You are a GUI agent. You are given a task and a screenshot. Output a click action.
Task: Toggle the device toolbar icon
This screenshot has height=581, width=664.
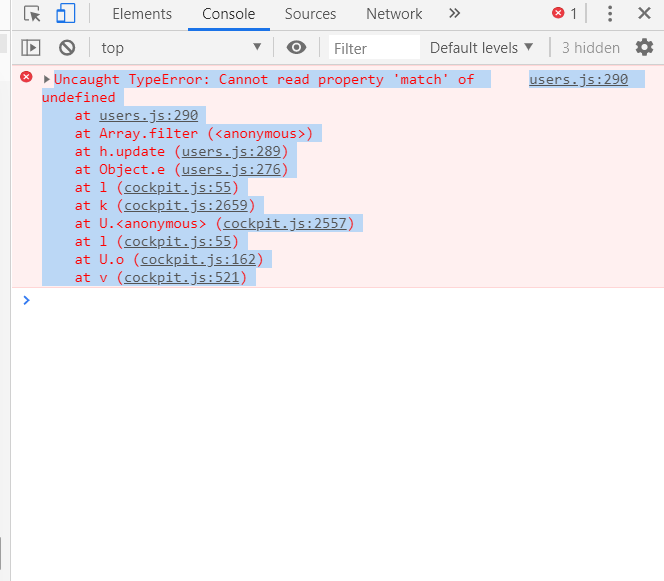[x=66, y=14]
